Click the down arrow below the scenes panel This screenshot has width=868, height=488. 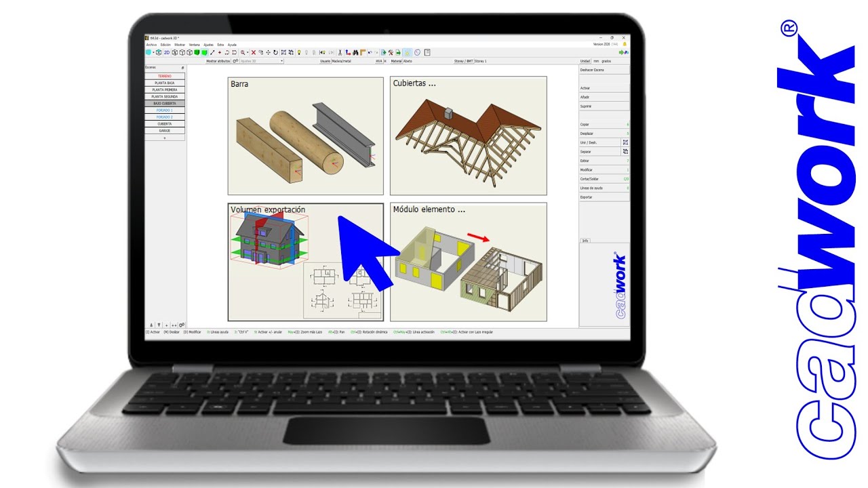coord(159,325)
